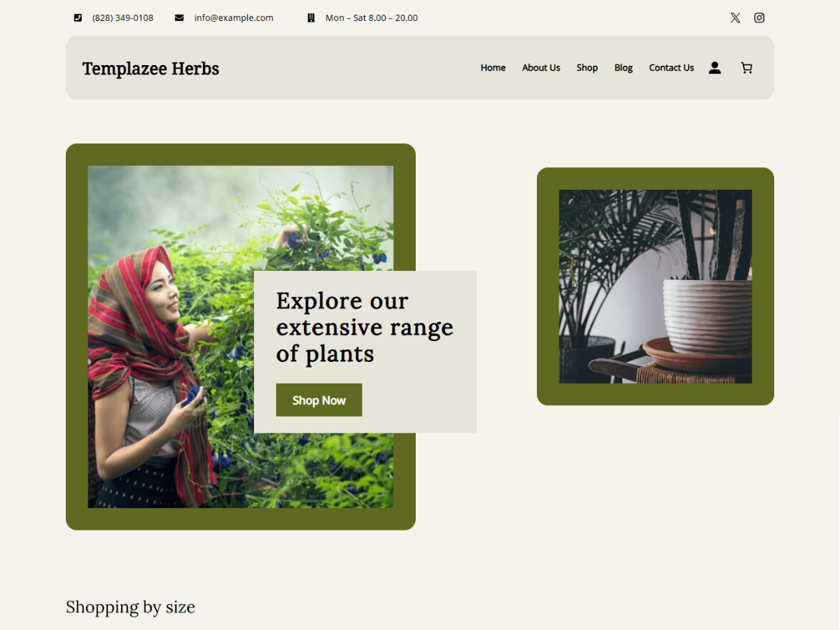The image size is (840, 630).
Task: Open the Shop menu item
Action: pyautogui.click(x=587, y=68)
